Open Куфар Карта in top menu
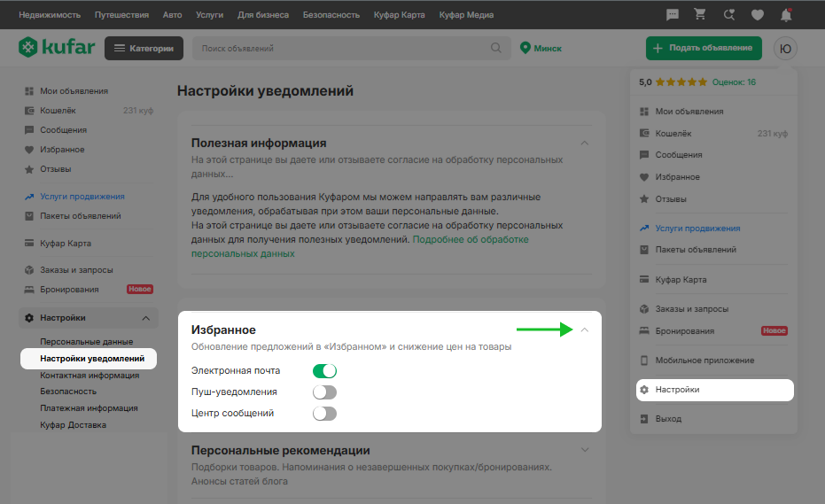Screen dimensions: 825x504 pyautogui.click(x=399, y=15)
